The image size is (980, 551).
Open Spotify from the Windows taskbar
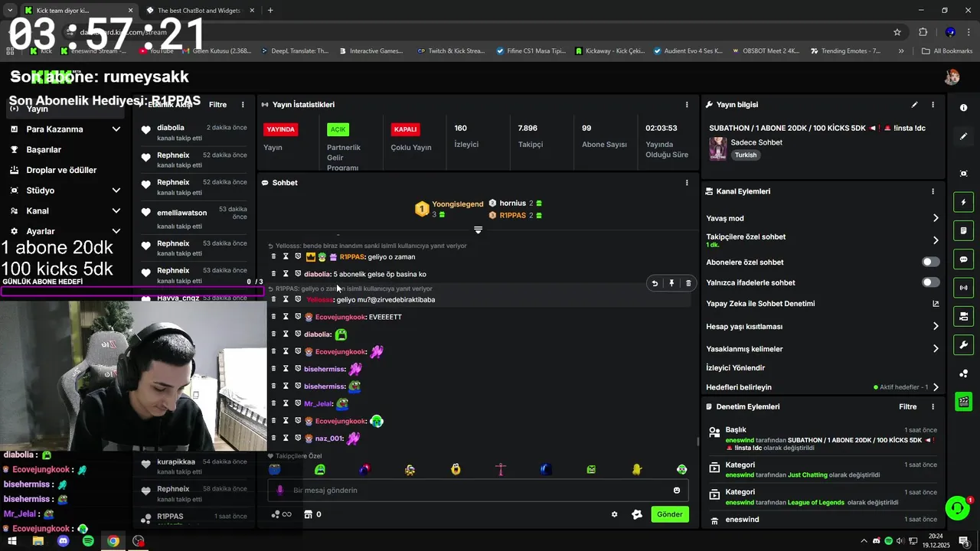click(88, 541)
